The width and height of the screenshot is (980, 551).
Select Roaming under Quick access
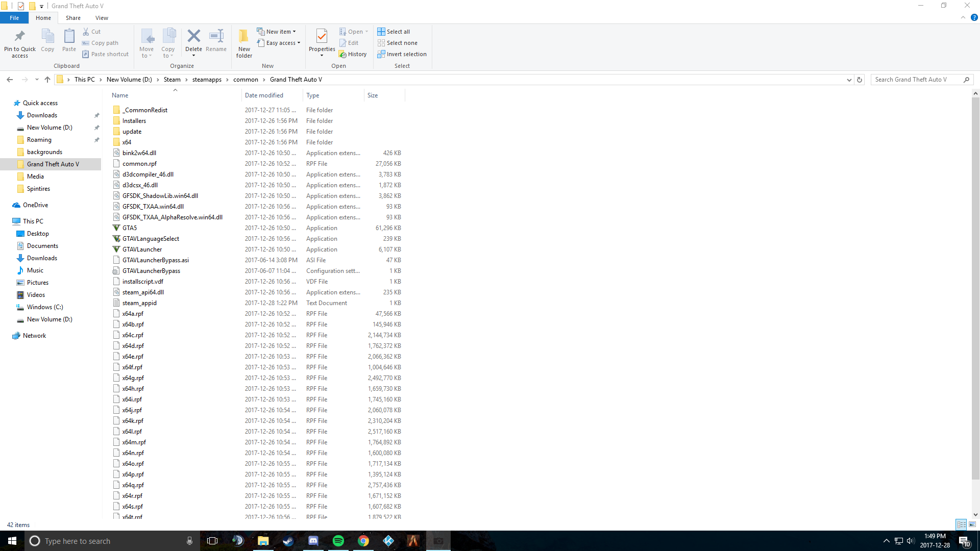click(x=39, y=140)
